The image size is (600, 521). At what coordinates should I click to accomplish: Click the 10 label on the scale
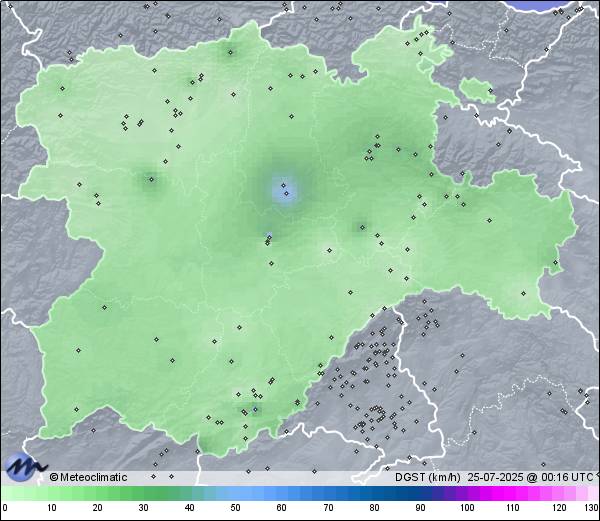point(52,508)
